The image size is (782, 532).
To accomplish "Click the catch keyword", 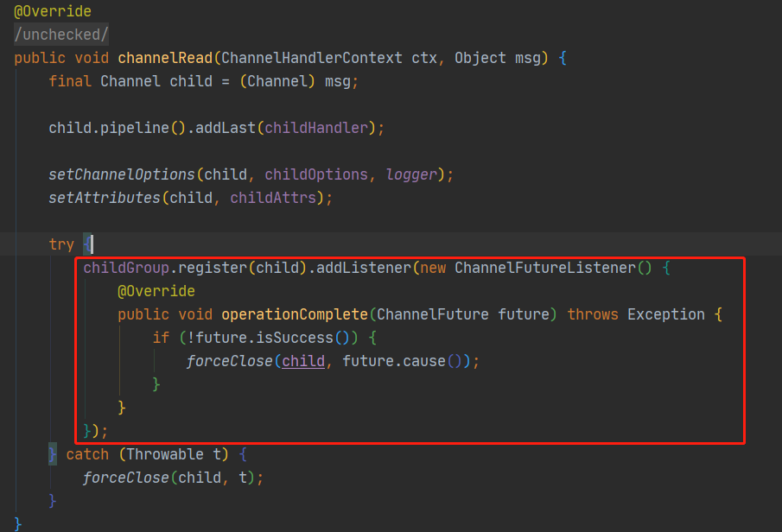I will click(x=87, y=454).
